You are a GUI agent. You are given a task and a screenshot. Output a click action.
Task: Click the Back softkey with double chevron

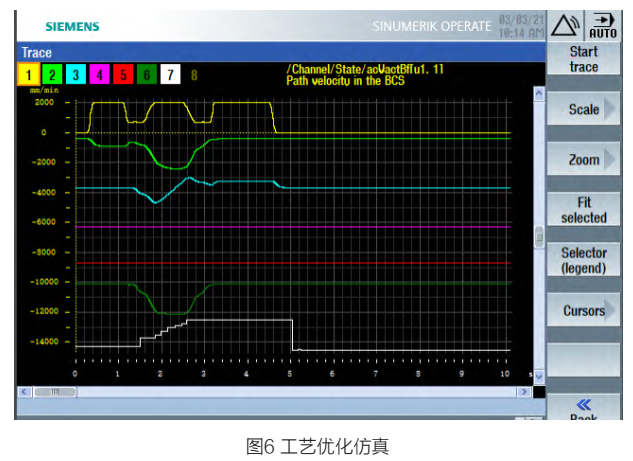tap(583, 408)
